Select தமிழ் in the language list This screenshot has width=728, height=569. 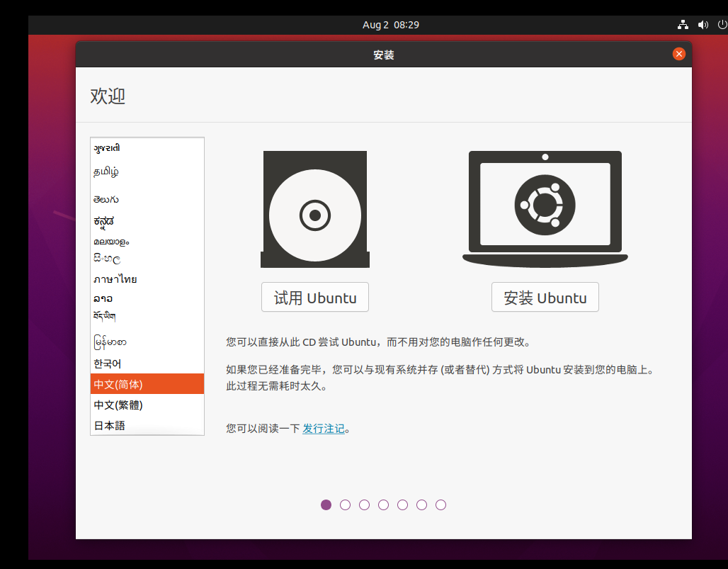tap(147, 172)
